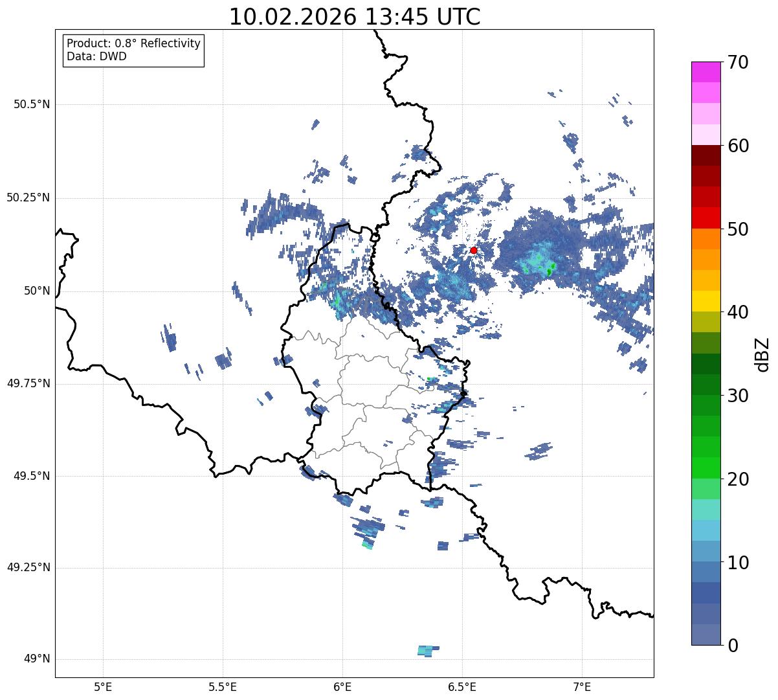Click the 6°E longitude label
The image size is (778, 700).
342,686
